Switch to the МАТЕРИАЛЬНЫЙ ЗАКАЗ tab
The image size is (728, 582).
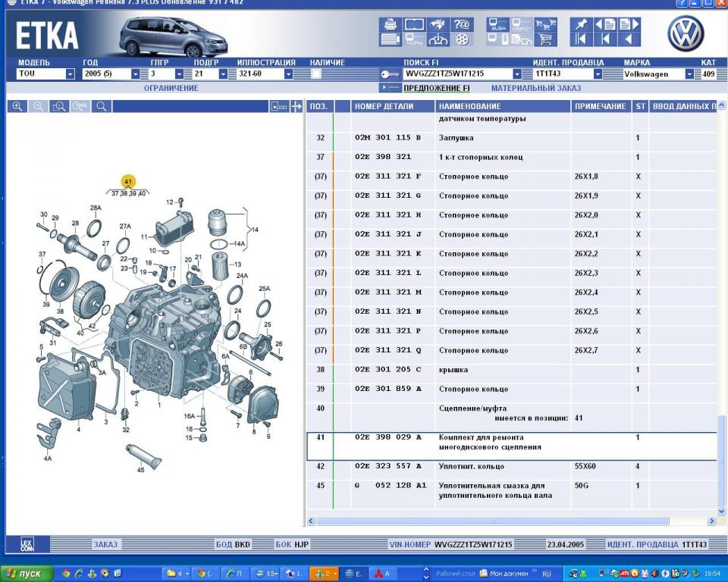coord(536,88)
